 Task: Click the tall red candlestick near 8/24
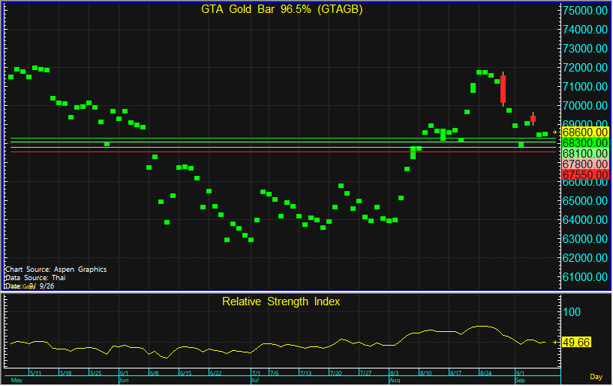503,89
